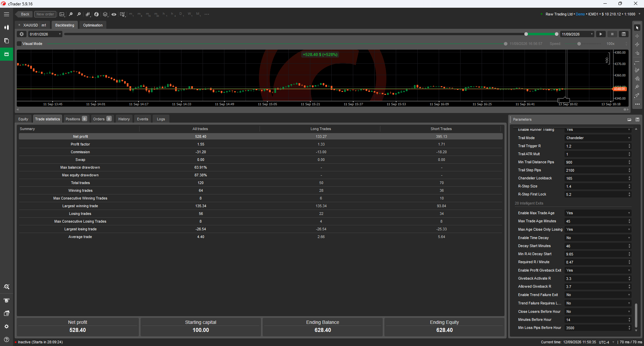Open the Events tab

click(143, 119)
